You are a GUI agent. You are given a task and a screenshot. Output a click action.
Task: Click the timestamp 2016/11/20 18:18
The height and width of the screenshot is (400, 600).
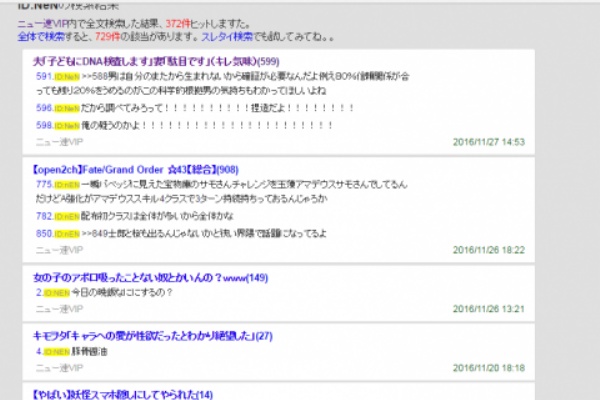pyautogui.click(x=489, y=368)
